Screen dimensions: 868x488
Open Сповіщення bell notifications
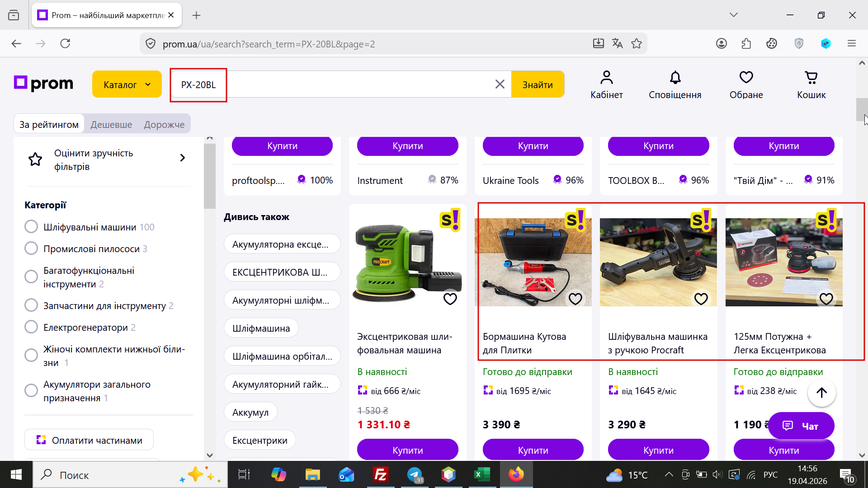coord(675,78)
